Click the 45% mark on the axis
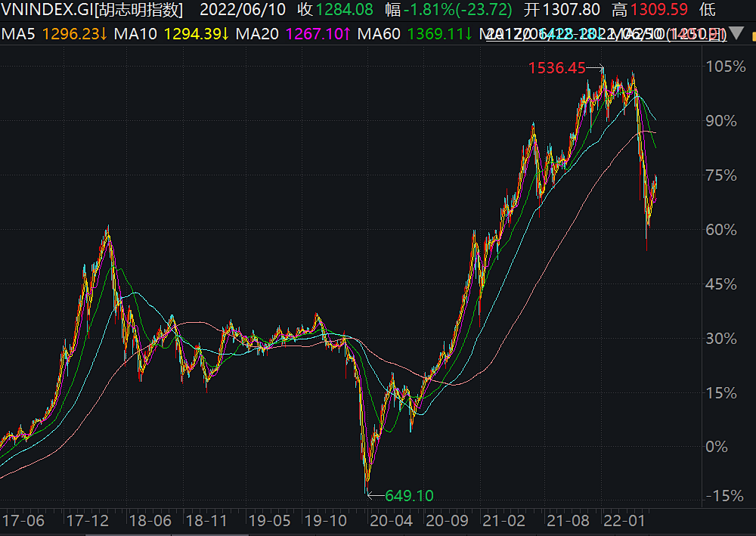Image resolution: width=756 pixels, height=536 pixels. 721,284
